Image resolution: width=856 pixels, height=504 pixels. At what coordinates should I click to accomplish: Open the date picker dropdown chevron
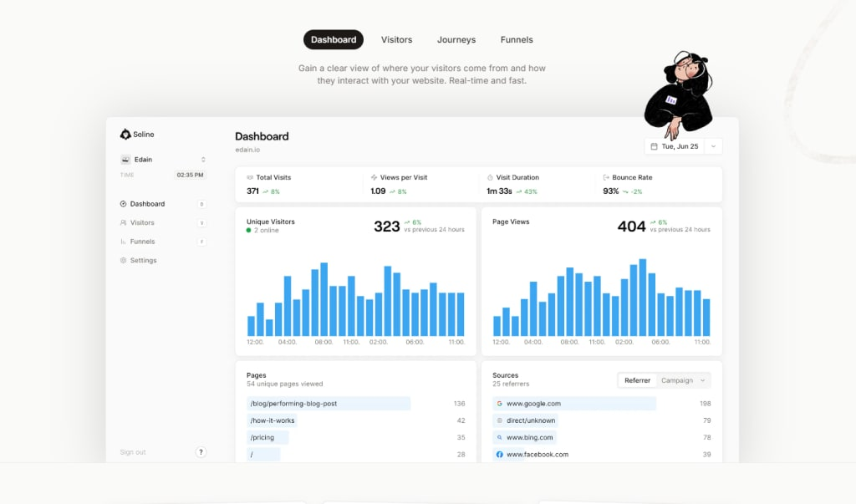[713, 146]
